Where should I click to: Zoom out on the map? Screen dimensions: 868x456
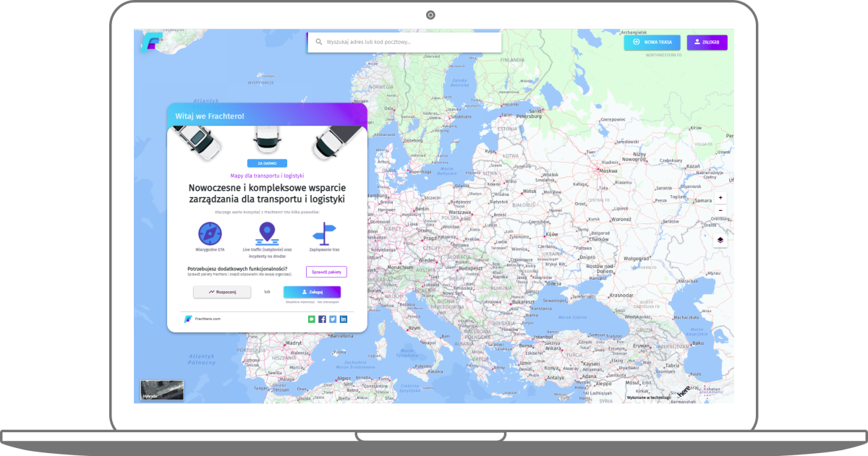[x=720, y=210]
